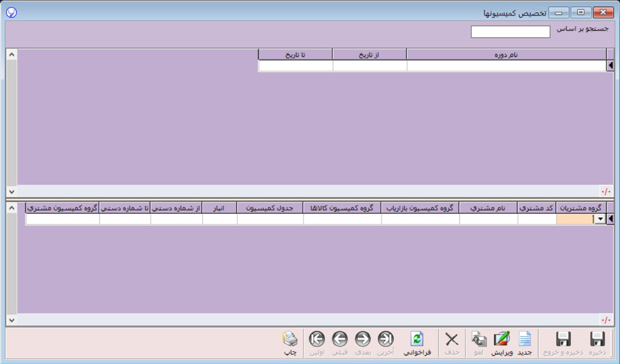Image resolution: width=620 pixels, height=364 pixels.
Task: Create a new record with جدید
Action: 525,340
